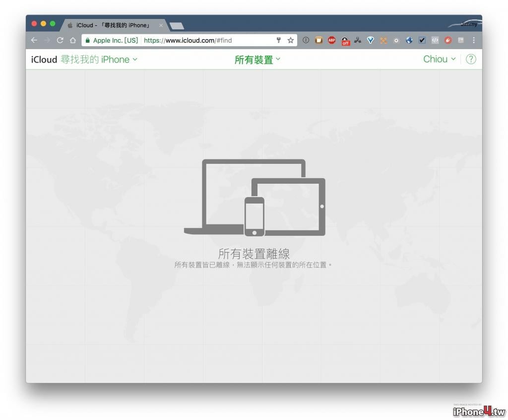Viewport: 508px width, 420px height.
Task: Open the blue diamond extension icon
Action: tap(371, 40)
